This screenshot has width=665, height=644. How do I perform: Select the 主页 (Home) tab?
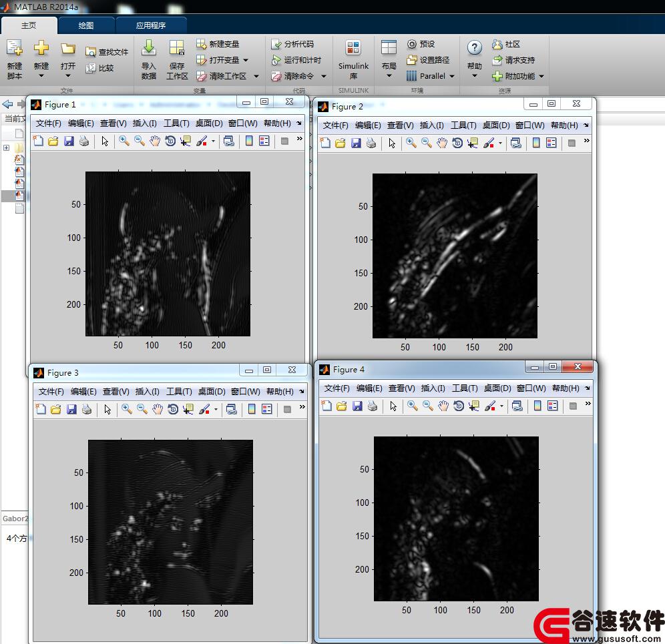coord(29,25)
